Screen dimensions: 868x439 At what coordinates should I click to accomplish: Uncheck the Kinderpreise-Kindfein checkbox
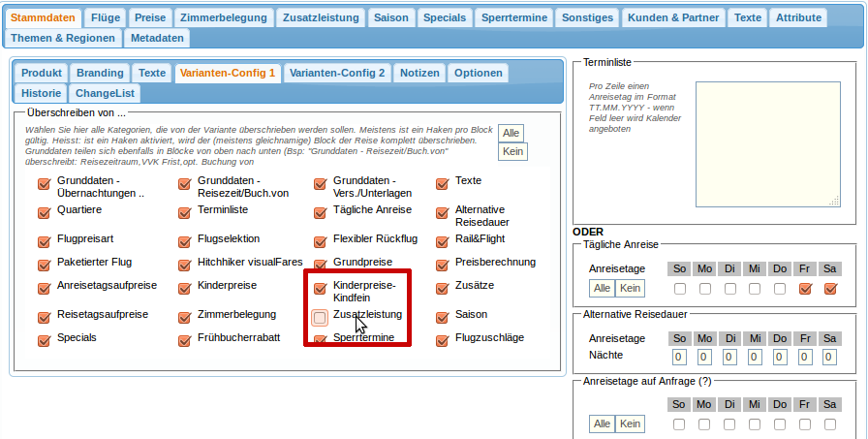[320, 289]
